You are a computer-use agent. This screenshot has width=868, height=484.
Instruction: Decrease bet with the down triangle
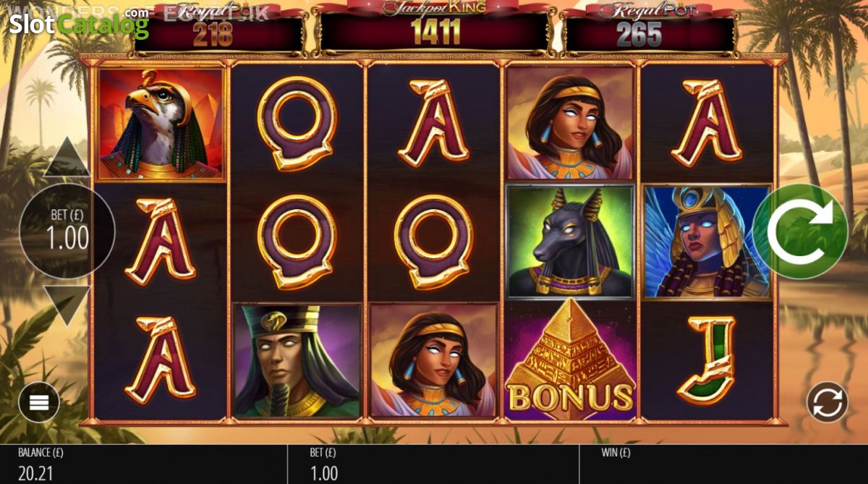(x=66, y=305)
